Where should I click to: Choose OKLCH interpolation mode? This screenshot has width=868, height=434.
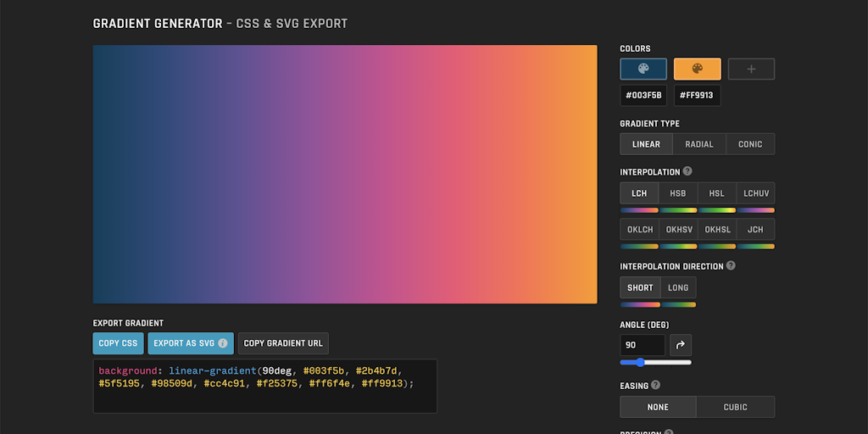(640, 230)
